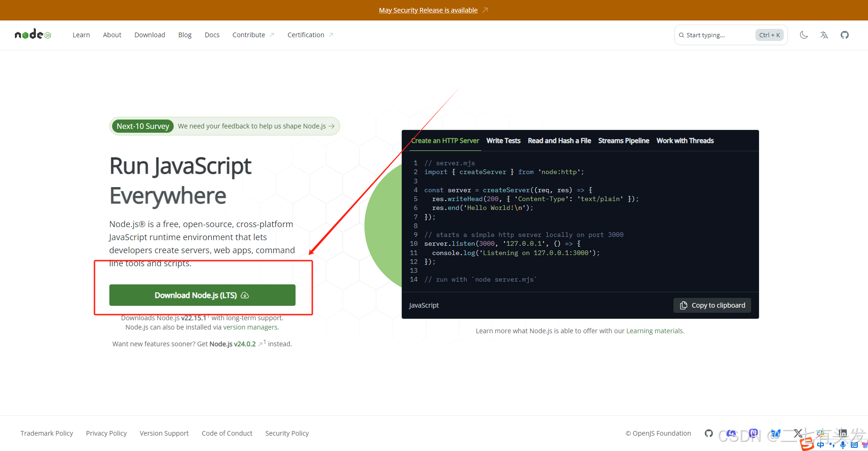Image resolution: width=868 pixels, height=451 pixels.
Task: Open the Discord icon in footer
Action: pyautogui.click(x=731, y=433)
